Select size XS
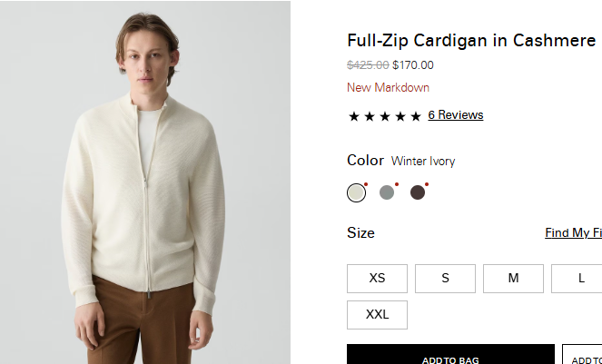This screenshot has width=602, height=364. (x=377, y=279)
